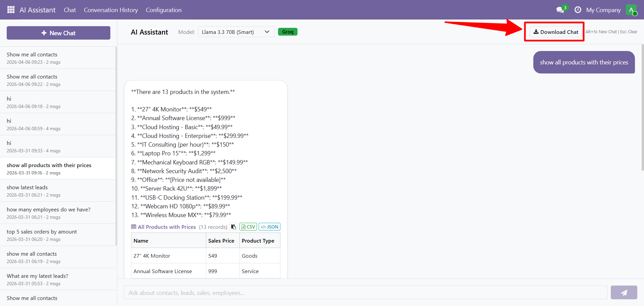Switch to the Chat tab
Screen dimensions: 644x306
point(70,10)
